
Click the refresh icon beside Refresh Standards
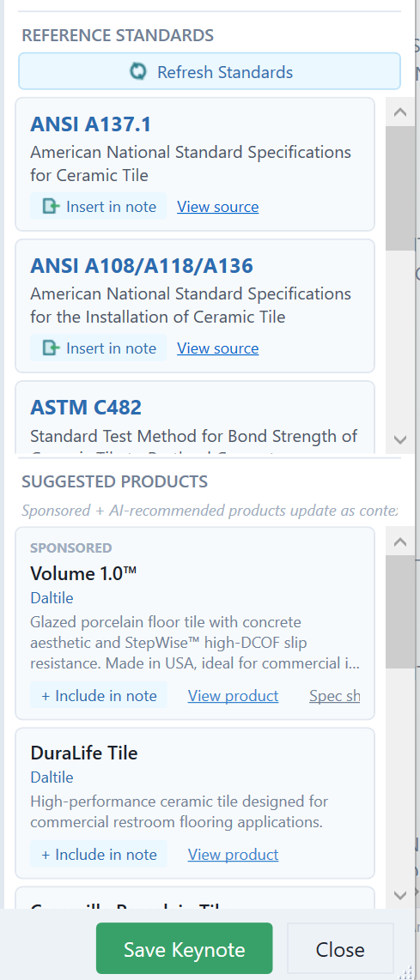pos(137,72)
